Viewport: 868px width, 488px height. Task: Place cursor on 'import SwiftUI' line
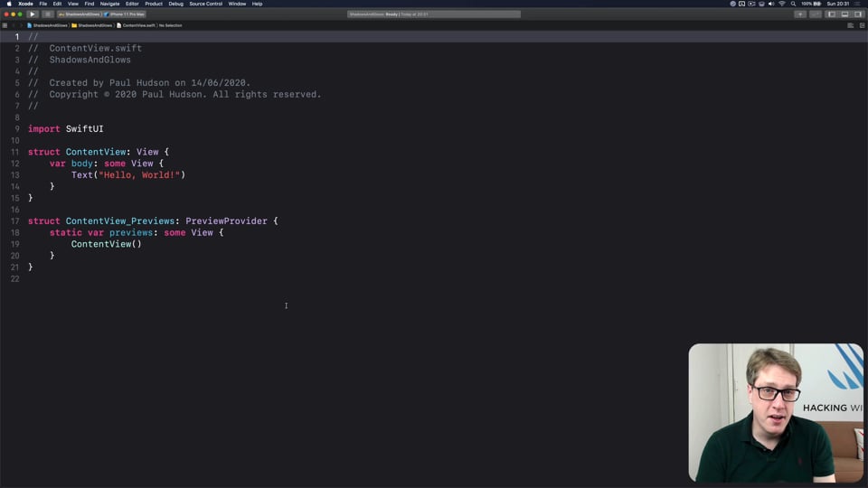(x=66, y=129)
